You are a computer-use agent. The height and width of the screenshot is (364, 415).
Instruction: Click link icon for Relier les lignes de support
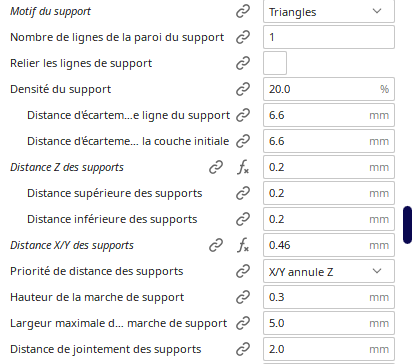point(243,63)
